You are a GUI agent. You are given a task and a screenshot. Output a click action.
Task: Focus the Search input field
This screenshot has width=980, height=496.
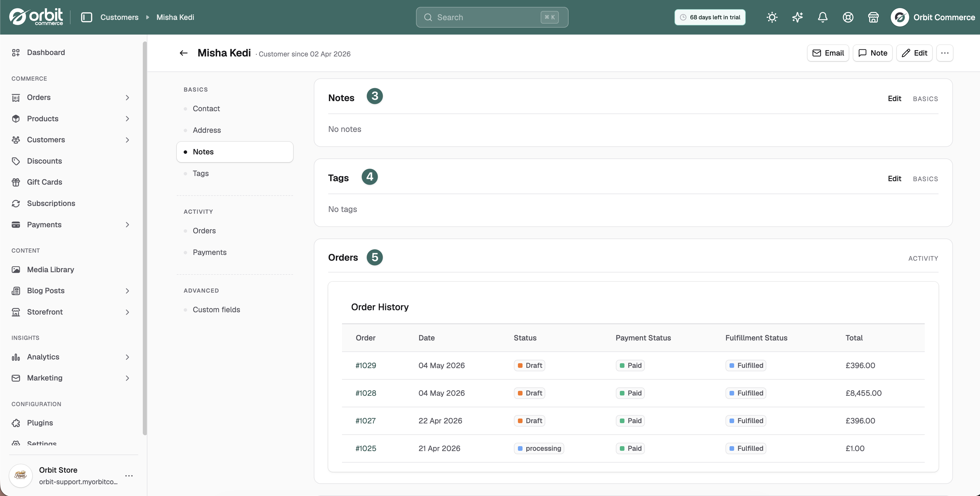click(x=492, y=17)
